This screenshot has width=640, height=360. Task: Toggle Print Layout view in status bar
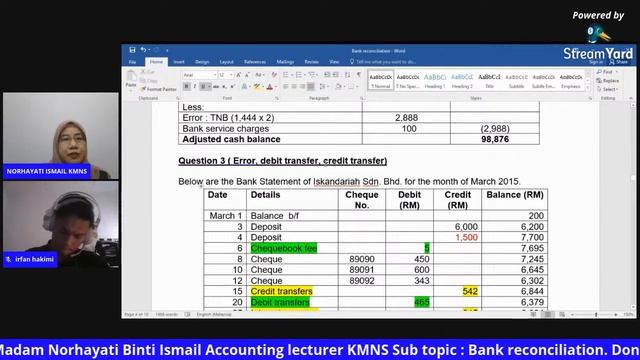click(548, 314)
